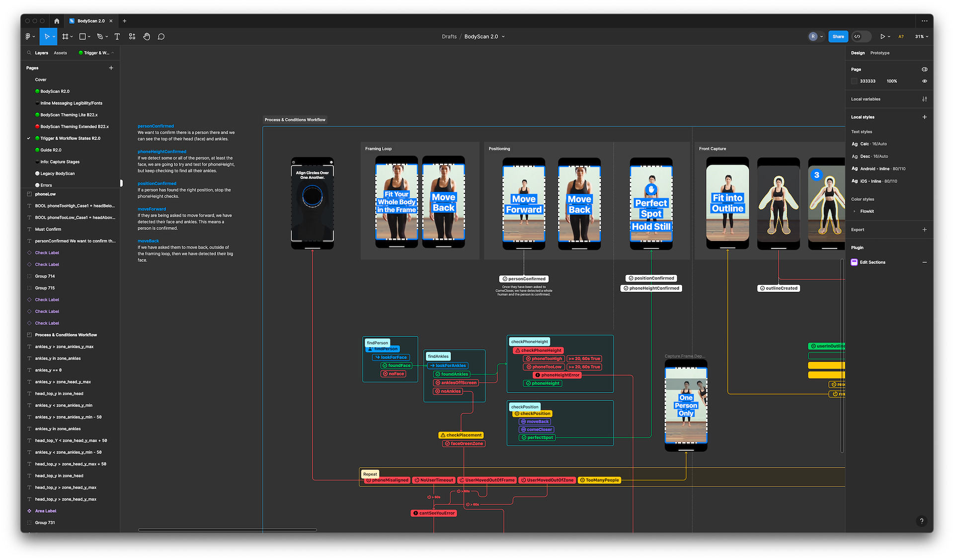This screenshot has height=560, width=954.
Task: Expand the Flowkit color style
Action: 855,212
